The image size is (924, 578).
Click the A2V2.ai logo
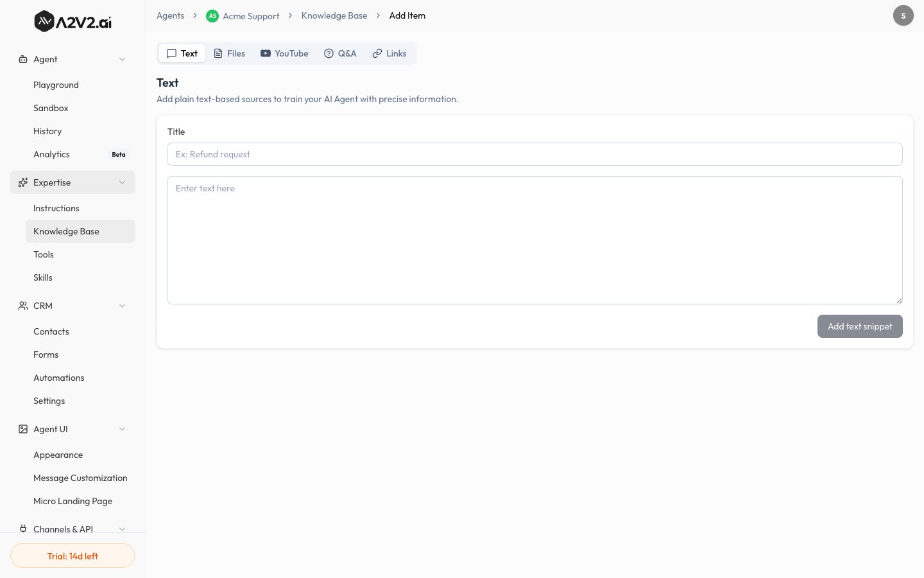pos(73,21)
